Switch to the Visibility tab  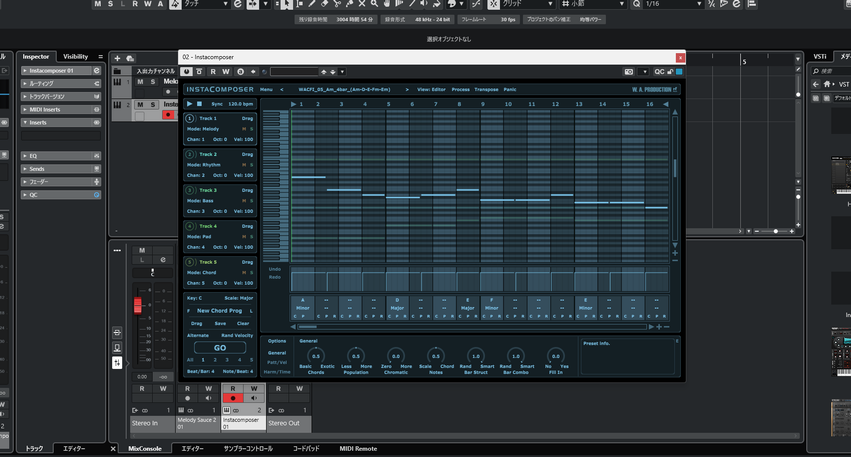(75, 56)
